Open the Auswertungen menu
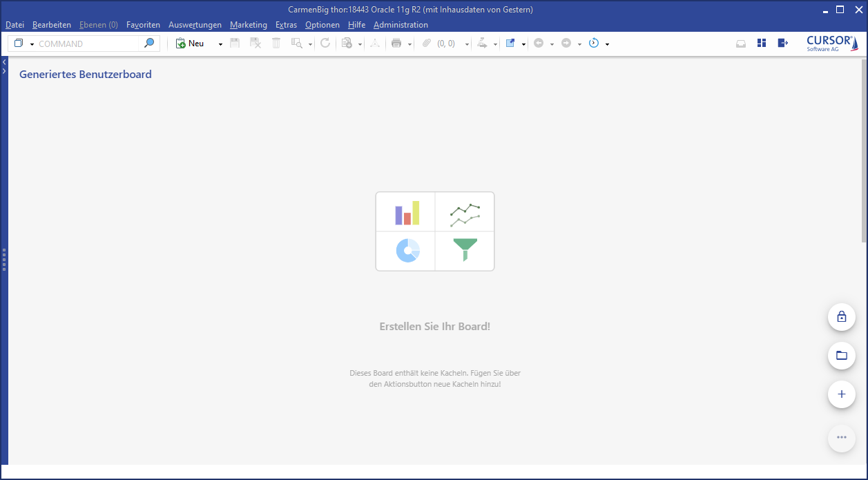This screenshot has width=868, height=480. (x=195, y=25)
